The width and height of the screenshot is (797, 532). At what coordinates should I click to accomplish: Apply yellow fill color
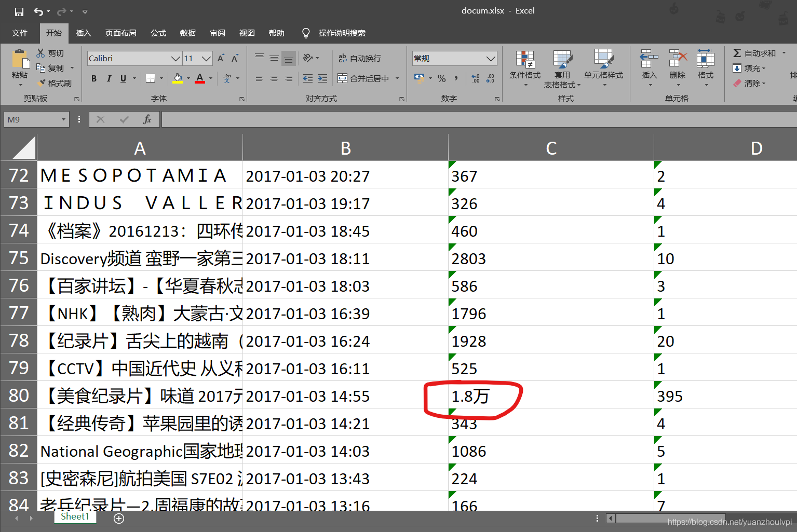pyautogui.click(x=178, y=78)
